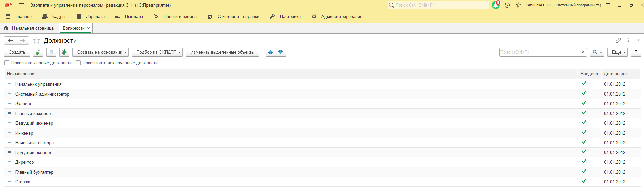Enable Показывать новые должности checkbox
Screen dimensions: 644x187
7,63
